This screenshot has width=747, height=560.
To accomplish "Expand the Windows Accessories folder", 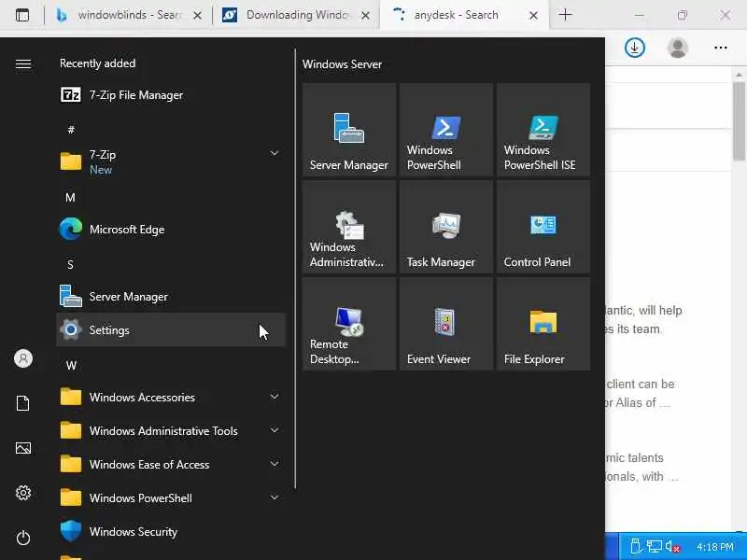I will 171,398.
